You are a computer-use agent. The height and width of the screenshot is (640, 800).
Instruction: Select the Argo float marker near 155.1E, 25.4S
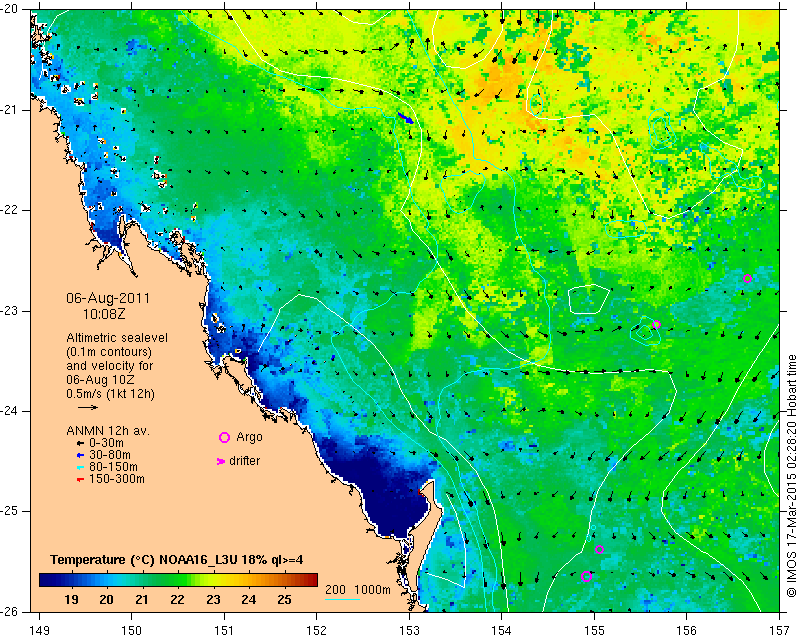[x=599, y=550]
